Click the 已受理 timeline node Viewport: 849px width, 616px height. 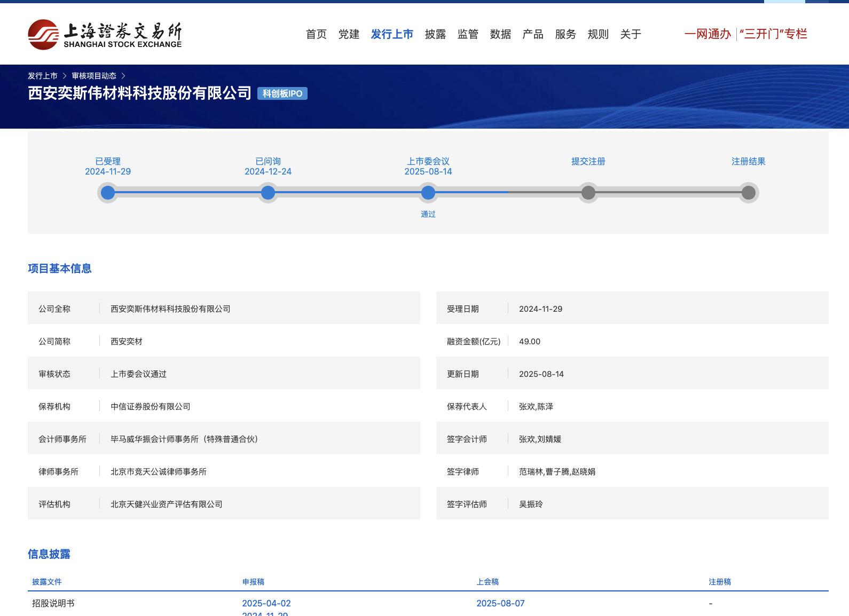click(x=108, y=193)
